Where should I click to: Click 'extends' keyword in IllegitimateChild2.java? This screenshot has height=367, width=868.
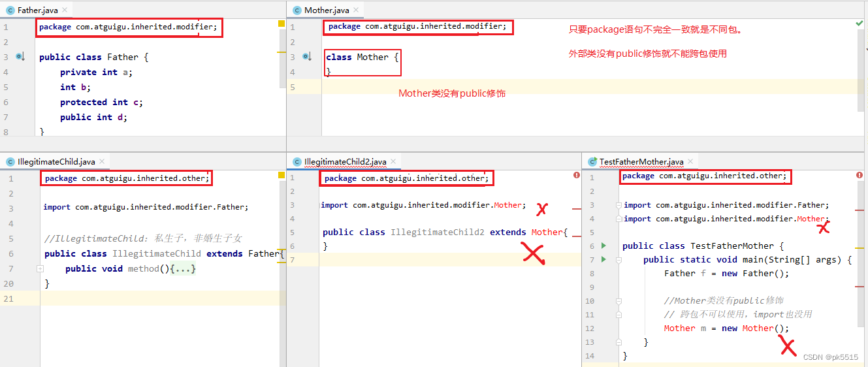click(507, 232)
